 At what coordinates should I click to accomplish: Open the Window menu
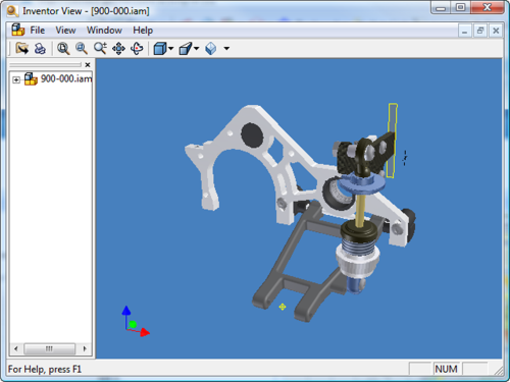pos(104,30)
